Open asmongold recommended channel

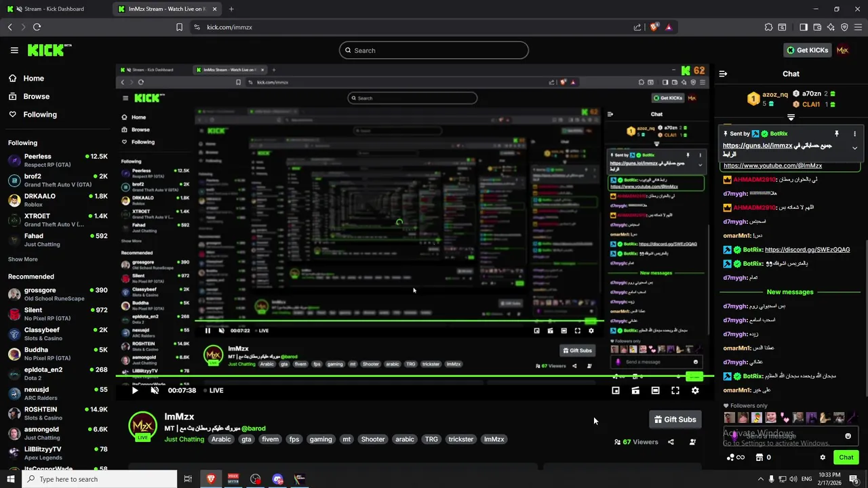coord(58,433)
